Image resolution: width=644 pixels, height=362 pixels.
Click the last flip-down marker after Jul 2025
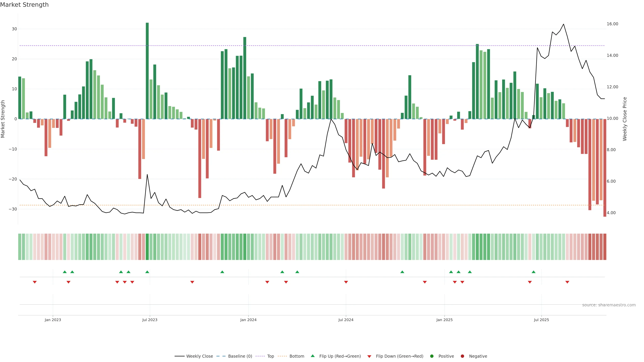567,282
